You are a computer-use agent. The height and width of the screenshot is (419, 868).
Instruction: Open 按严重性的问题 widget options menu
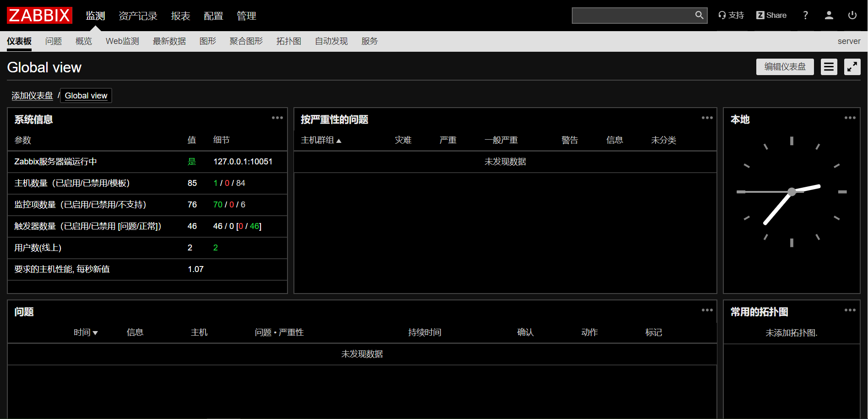click(707, 118)
